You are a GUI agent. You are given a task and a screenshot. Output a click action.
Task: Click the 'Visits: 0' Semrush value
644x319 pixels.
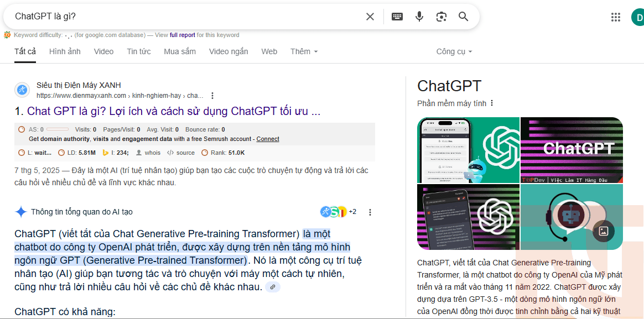click(x=86, y=129)
